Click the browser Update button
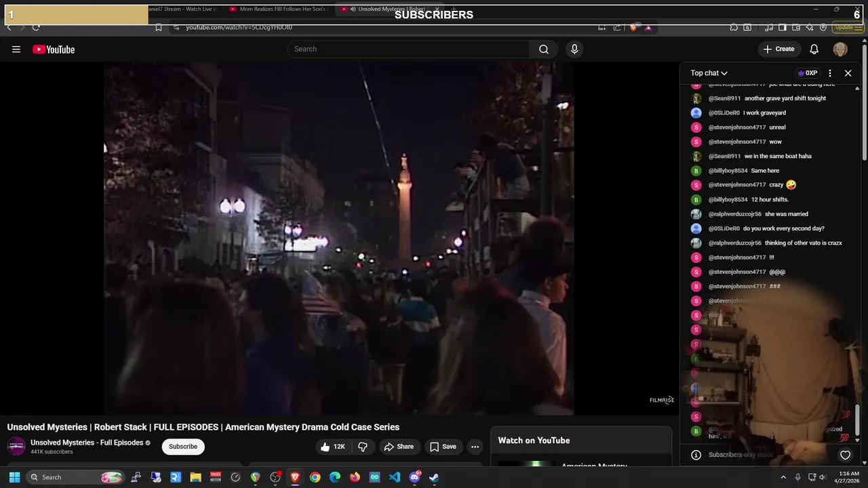868x488 pixels. point(848,27)
